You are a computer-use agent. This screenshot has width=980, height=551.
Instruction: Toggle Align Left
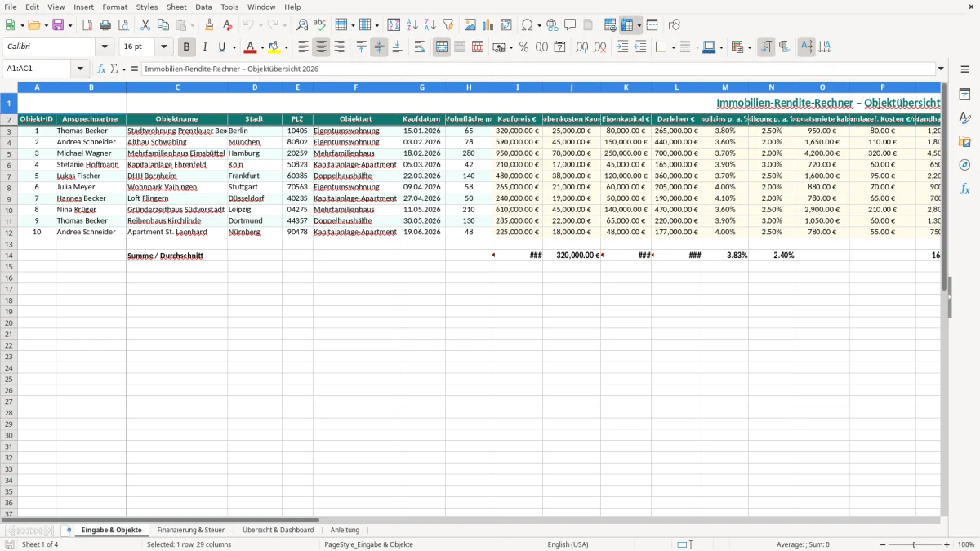click(303, 47)
